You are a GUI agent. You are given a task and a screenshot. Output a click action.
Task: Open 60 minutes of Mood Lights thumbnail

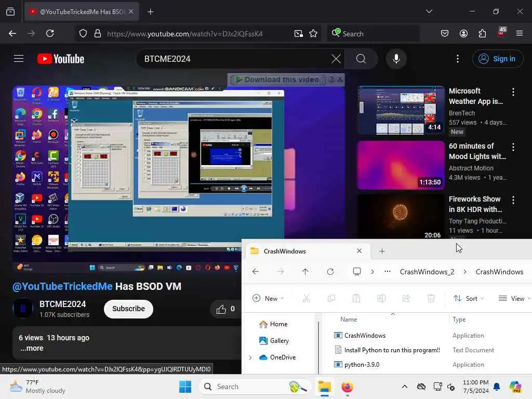coord(401,165)
